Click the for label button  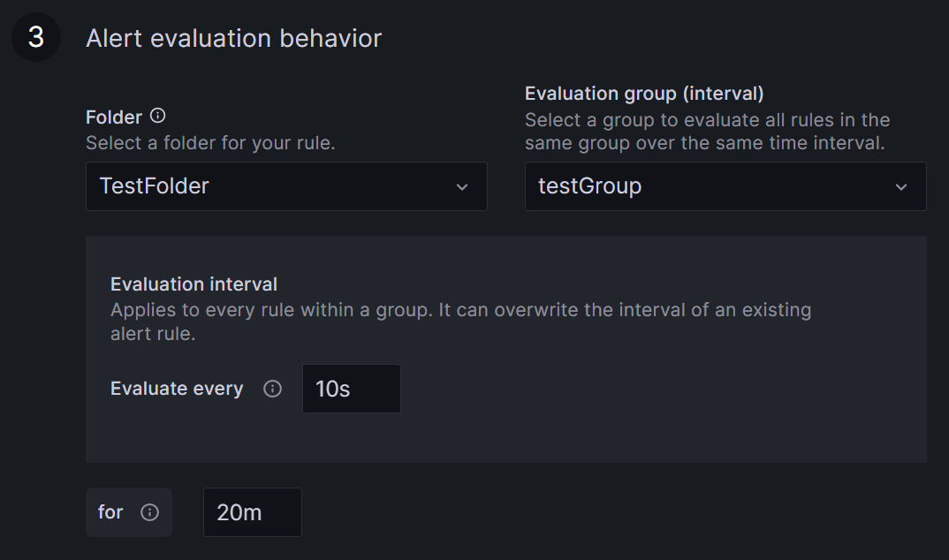tap(110, 512)
